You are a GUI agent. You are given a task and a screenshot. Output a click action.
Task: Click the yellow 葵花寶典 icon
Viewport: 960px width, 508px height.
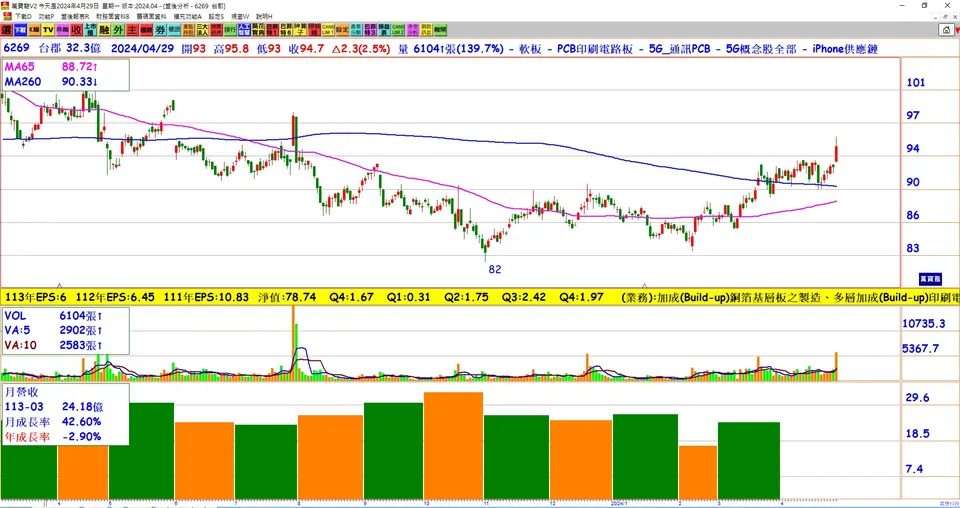click(258, 30)
